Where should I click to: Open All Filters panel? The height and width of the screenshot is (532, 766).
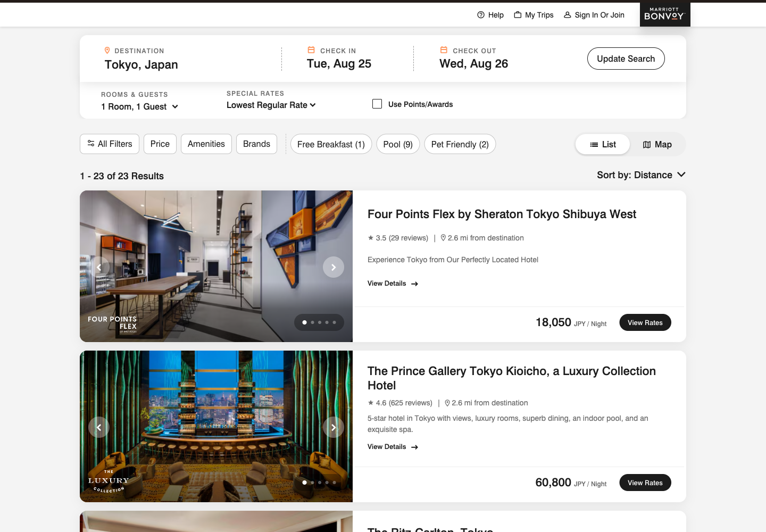[x=110, y=144]
